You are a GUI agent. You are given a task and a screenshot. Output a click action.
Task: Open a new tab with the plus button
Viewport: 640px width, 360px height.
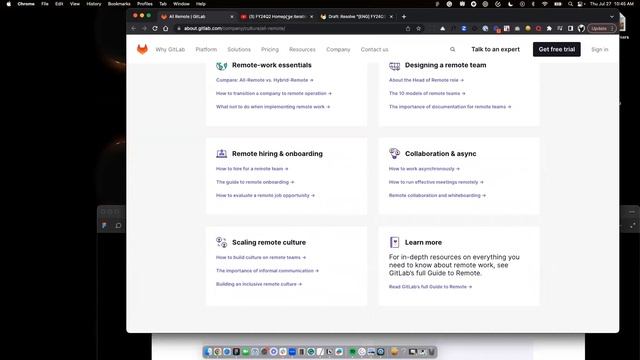pos(404,17)
